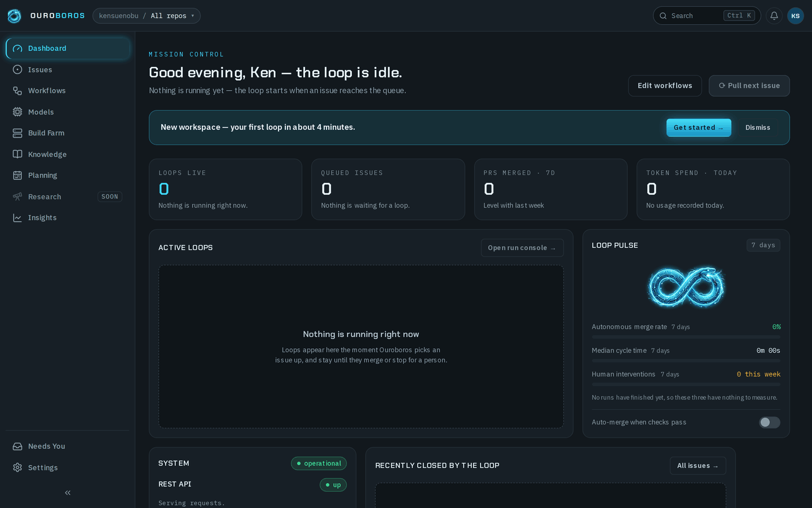Click the Loops Live stat card
Viewport: 812px width, 508px height.
[226, 189]
